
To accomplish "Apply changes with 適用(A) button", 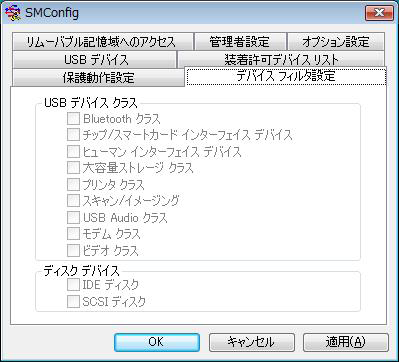I will 346,342.
